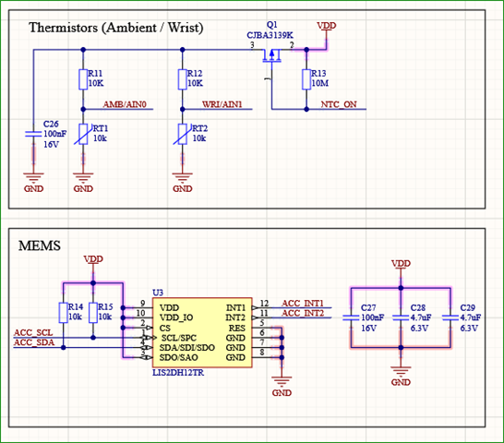Screen dimensions: 504x443
Task: Click the C26 100nF capacitor symbol
Action: 33,134
